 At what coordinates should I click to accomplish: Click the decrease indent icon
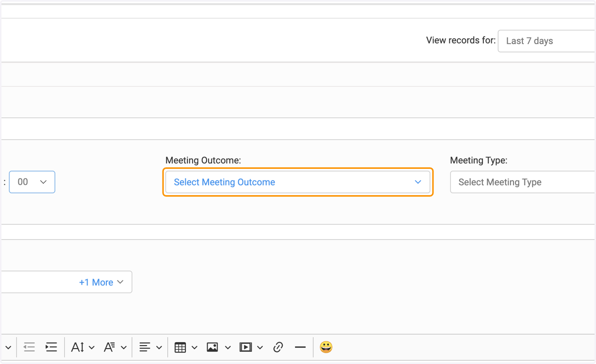point(29,347)
